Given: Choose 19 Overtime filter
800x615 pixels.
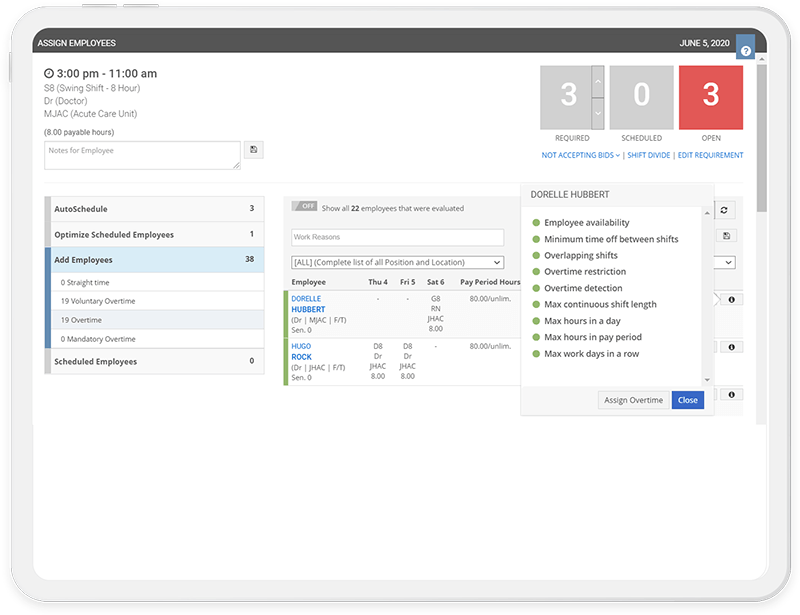Looking at the screenshot, I should 158,320.
